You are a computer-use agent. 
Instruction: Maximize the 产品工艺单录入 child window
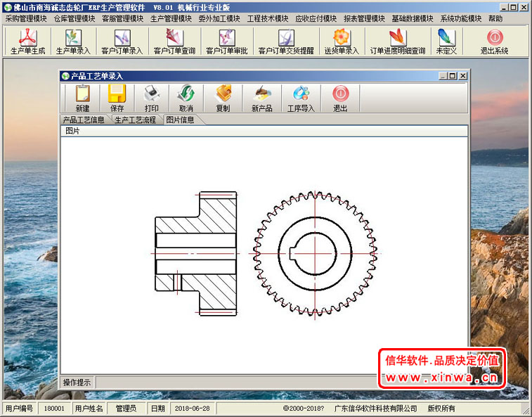(453, 76)
